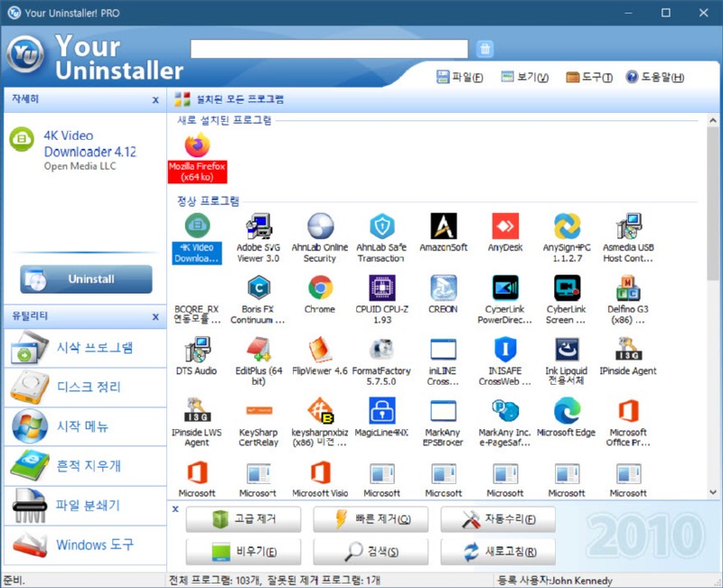The image size is (723, 588).
Task: Open the 도구(T) menu
Action: [x=589, y=77]
